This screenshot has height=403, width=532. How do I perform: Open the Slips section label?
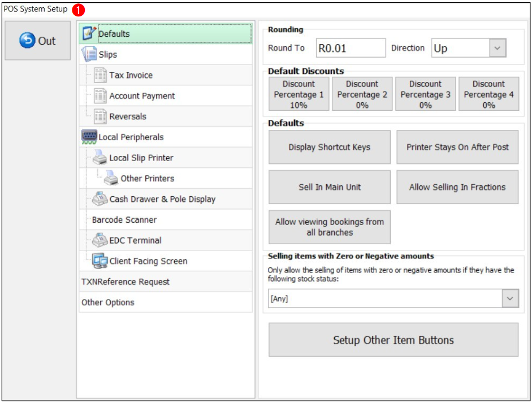coord(108,55)
